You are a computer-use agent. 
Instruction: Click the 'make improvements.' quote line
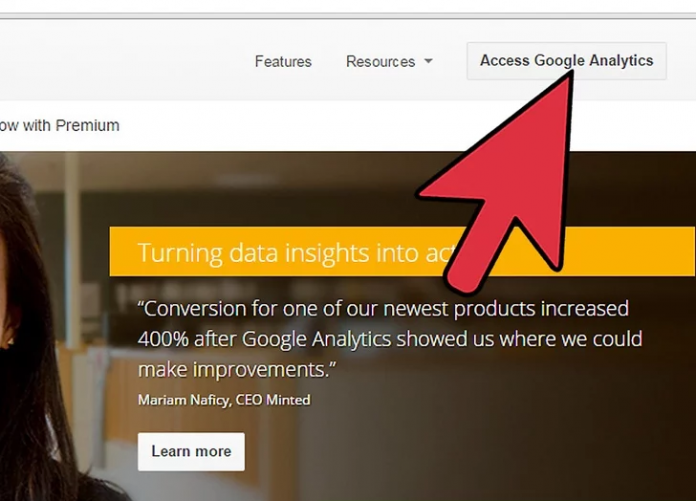click(x=237, y=369)
